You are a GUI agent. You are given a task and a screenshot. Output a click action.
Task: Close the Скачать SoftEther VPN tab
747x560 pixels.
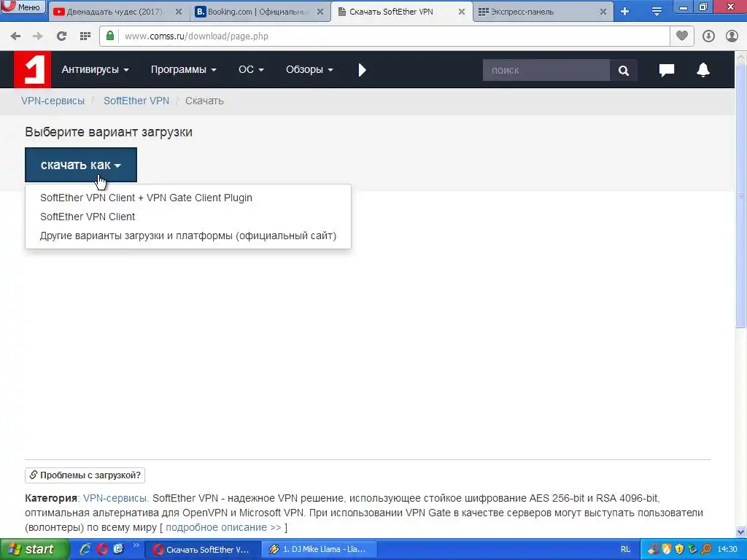461,12
